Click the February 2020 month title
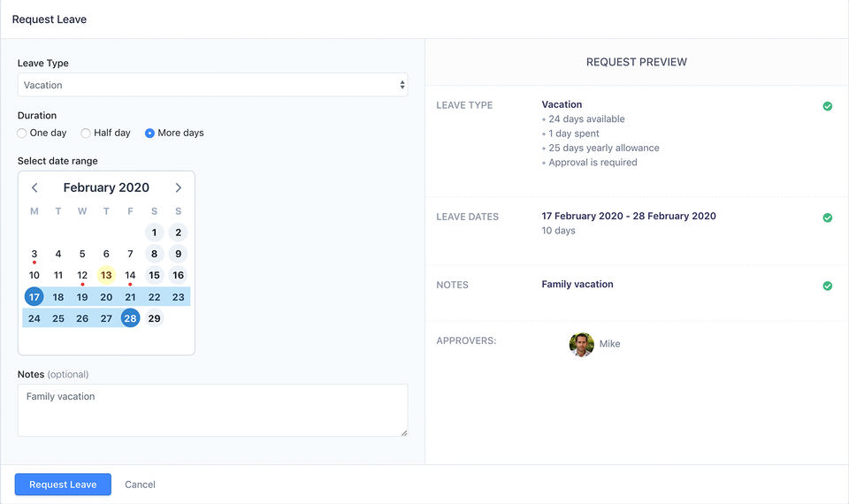 [x=106, y=187]
